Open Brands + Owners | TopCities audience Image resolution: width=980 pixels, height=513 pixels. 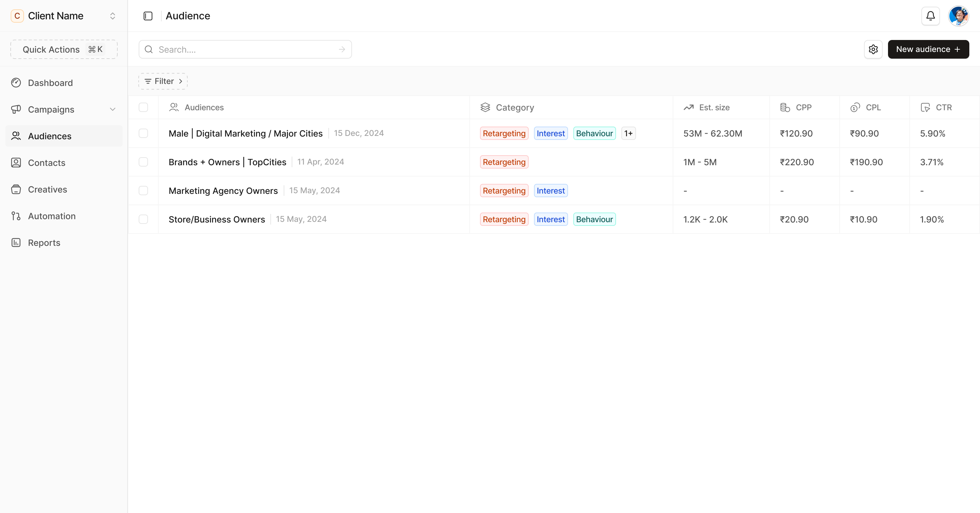point(227,162)
